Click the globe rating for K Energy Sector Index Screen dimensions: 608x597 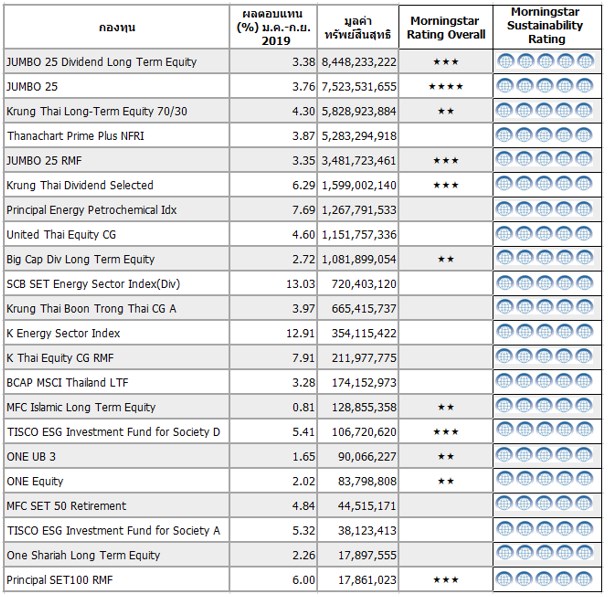coord(545,333)
